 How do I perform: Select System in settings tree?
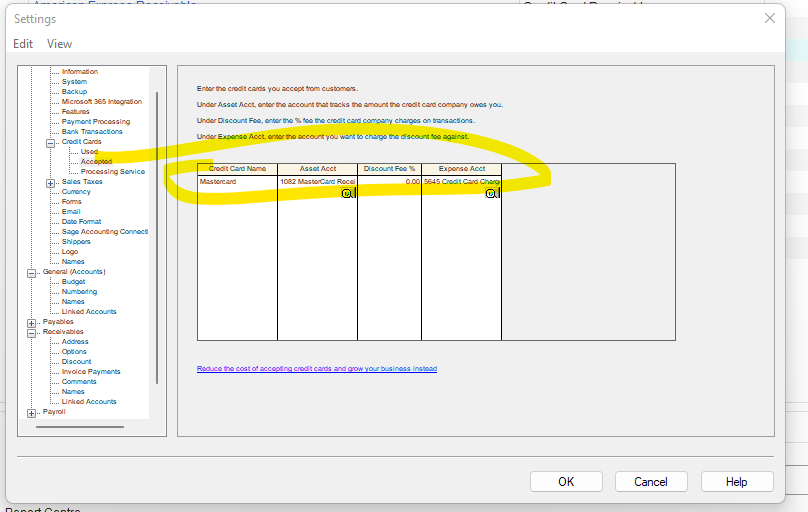74,81
